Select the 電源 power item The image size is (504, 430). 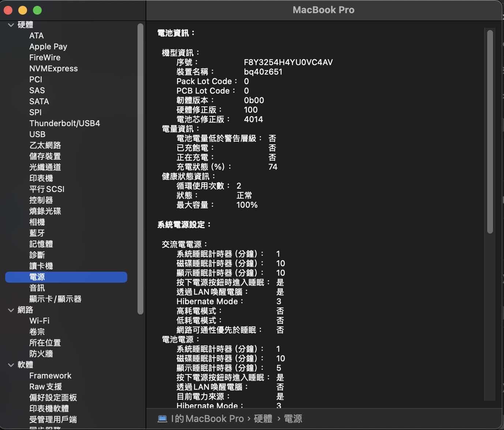tap(37, 277)
